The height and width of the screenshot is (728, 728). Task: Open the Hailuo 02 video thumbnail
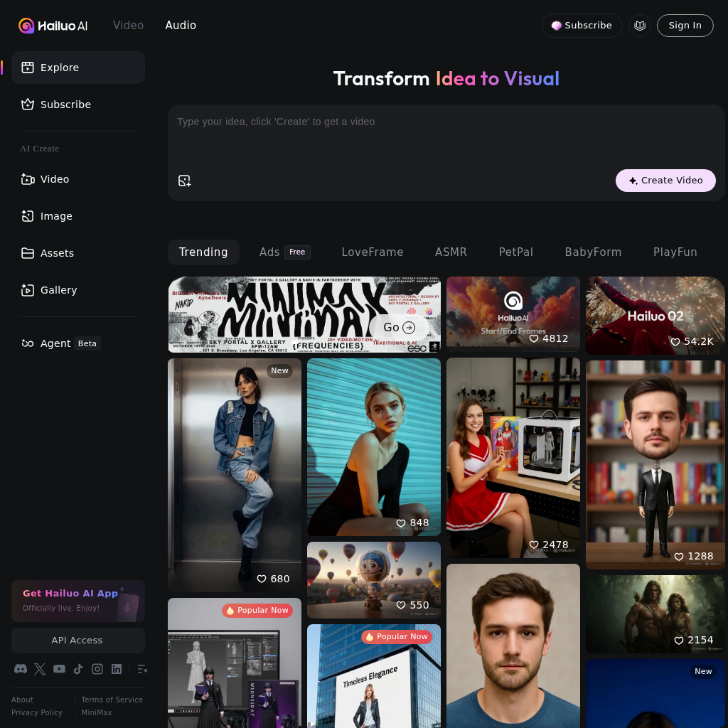655,316
